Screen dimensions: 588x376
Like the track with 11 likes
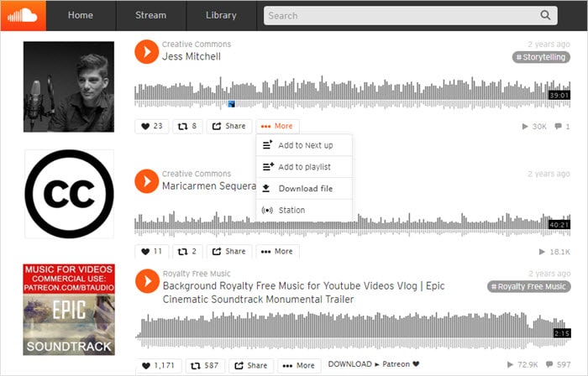tap(152, 251)
